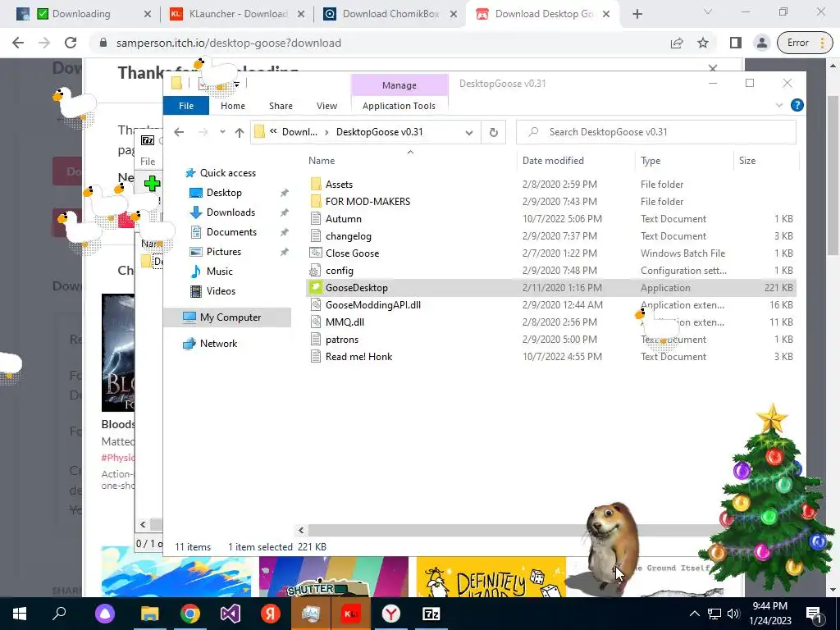This screenshot has width=840, height=630.
Task: Open Chrome profile avatar icon
Action: [761, 43]
